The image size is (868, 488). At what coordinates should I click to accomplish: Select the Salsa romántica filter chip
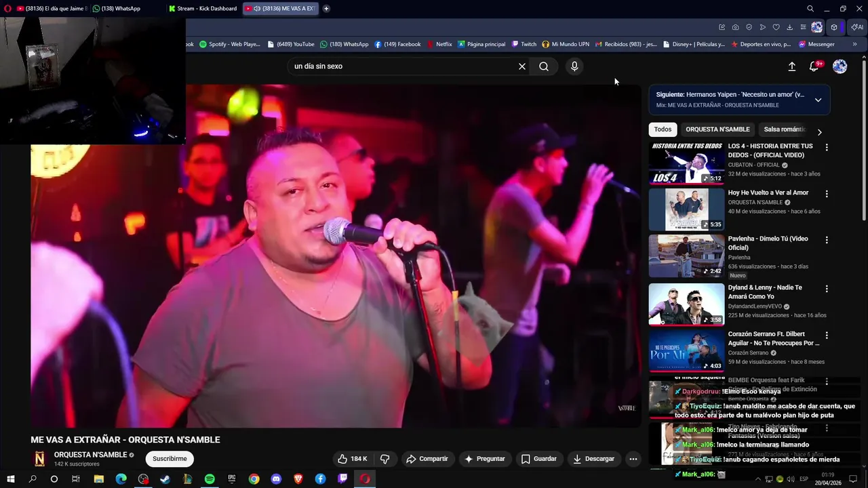(784, 129)
